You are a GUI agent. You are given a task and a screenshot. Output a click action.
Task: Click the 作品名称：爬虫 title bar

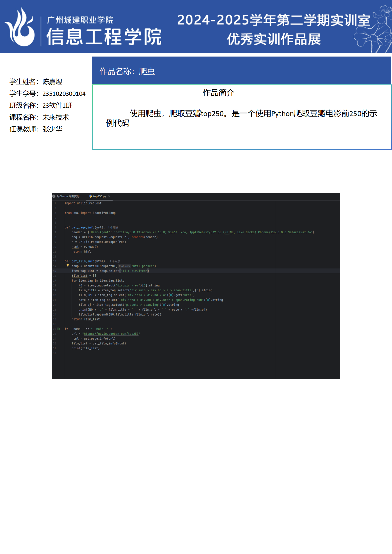[241, 71]
